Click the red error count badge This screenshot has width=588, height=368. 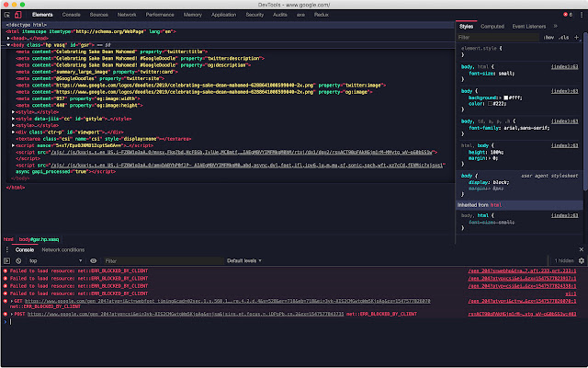[568, 15]
